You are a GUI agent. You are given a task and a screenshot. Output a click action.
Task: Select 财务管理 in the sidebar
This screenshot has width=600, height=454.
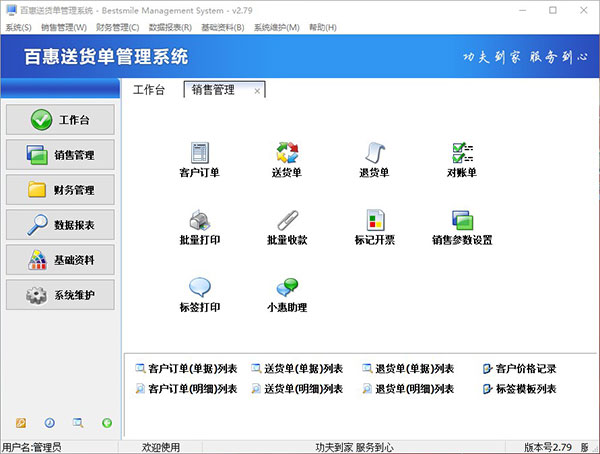coord(60,190)
